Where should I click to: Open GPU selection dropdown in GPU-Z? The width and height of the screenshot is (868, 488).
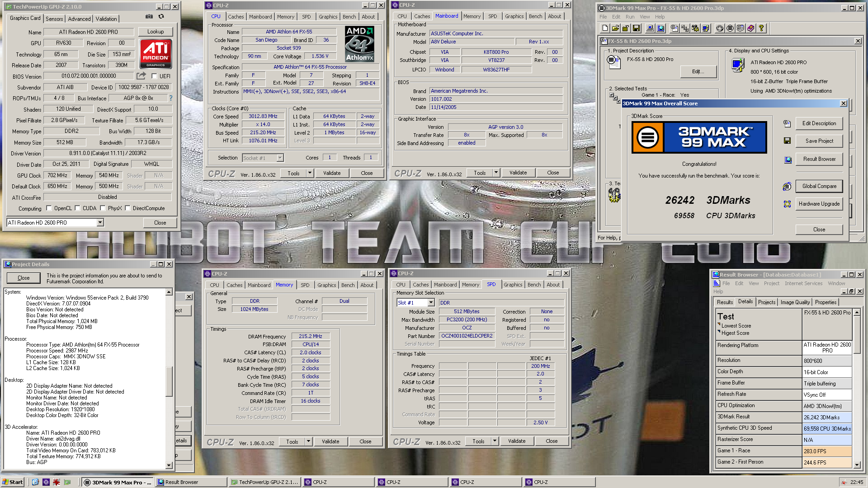tap(100, 222)
